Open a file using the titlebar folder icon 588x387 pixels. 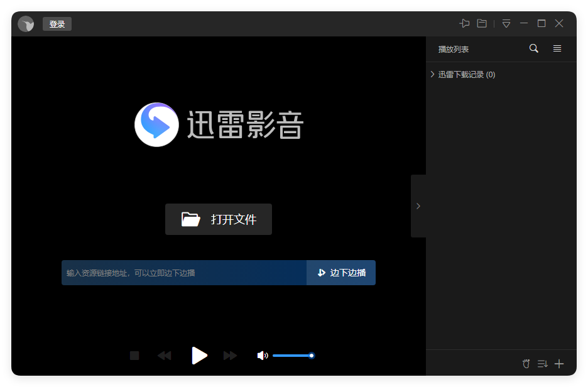tap(481, 23)
